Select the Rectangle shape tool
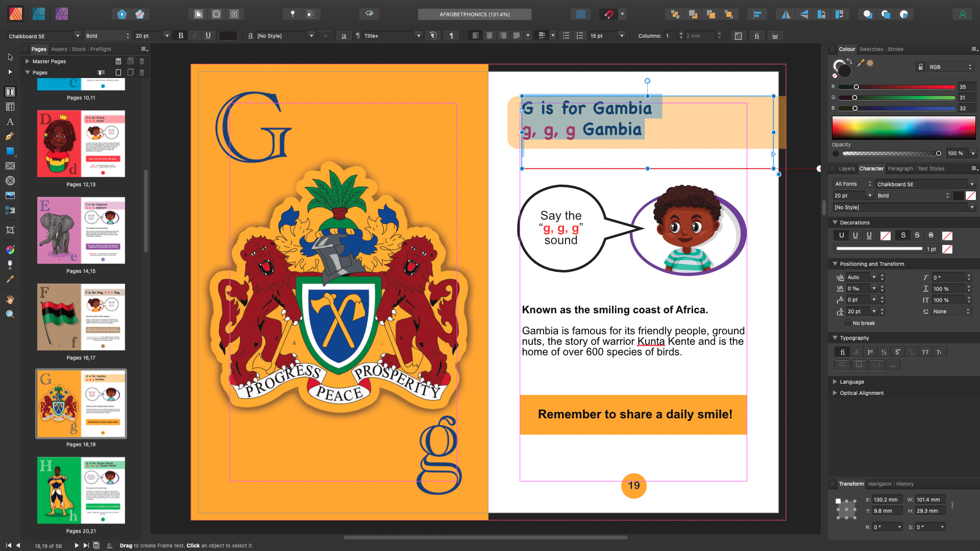Screen dimensions: 980x551 [10, 151]
